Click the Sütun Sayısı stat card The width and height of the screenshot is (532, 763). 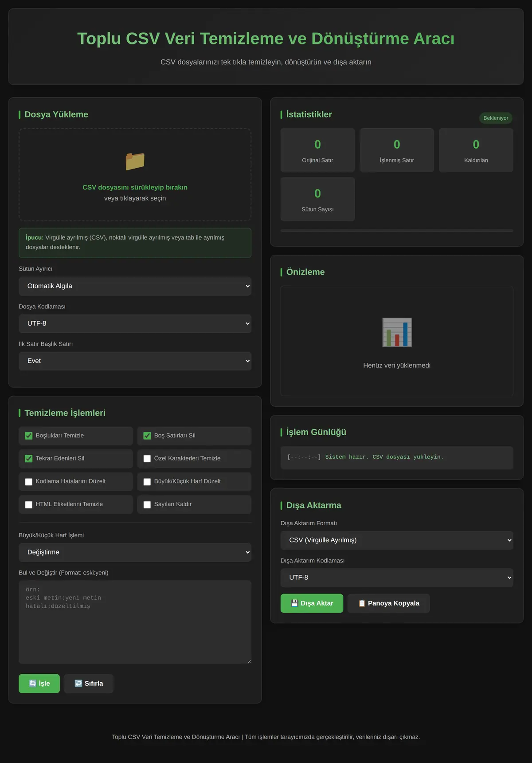pos(317,199)
